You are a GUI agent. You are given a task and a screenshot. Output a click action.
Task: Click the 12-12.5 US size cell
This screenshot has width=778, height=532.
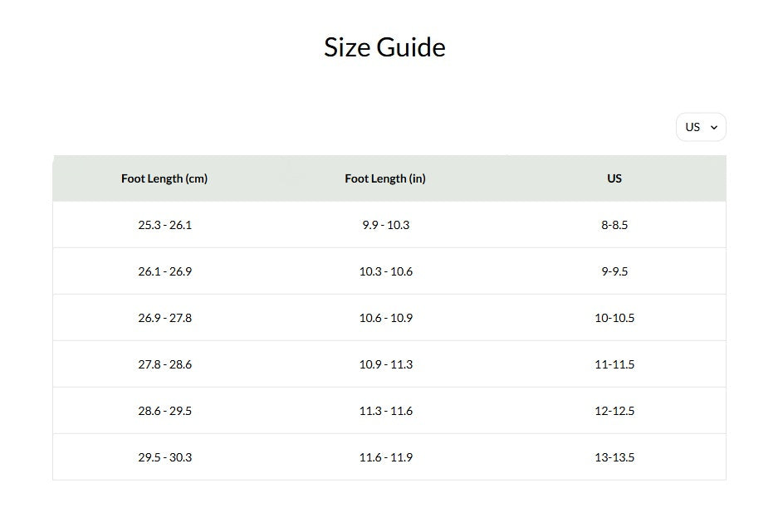click(614, 410)
